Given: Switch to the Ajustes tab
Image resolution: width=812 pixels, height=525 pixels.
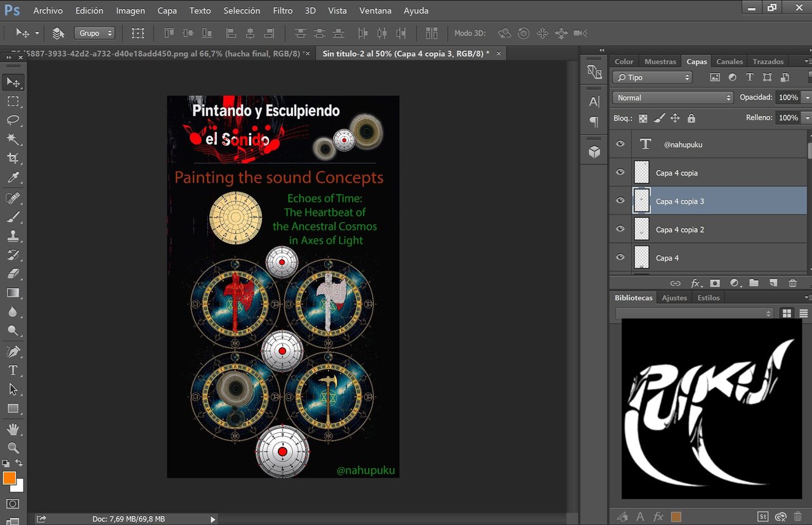Looking at the screenshot, I should coord(674,298).
